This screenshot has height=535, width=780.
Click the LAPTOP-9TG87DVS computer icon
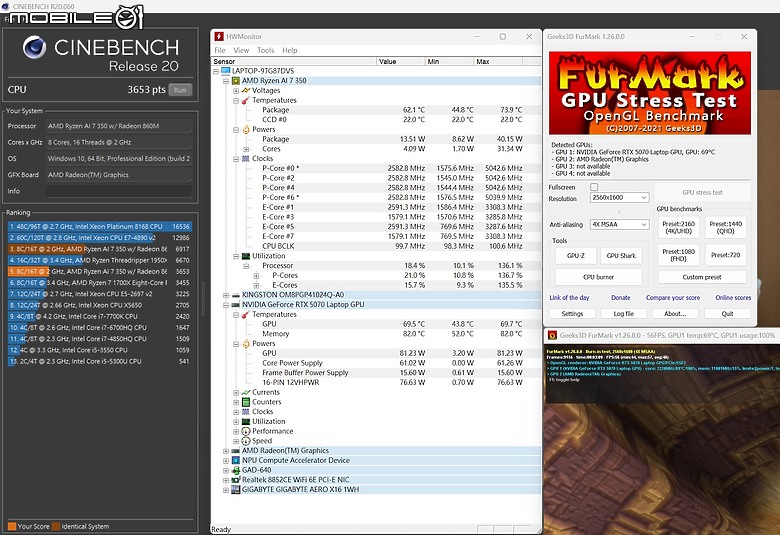pos(226,71)
